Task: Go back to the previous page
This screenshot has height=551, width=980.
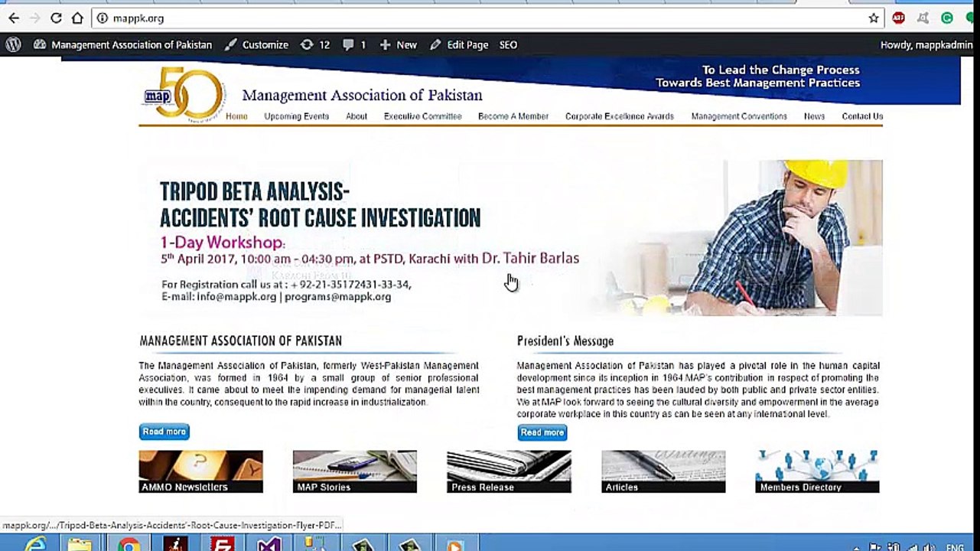Action: click(x=14, y=18)
